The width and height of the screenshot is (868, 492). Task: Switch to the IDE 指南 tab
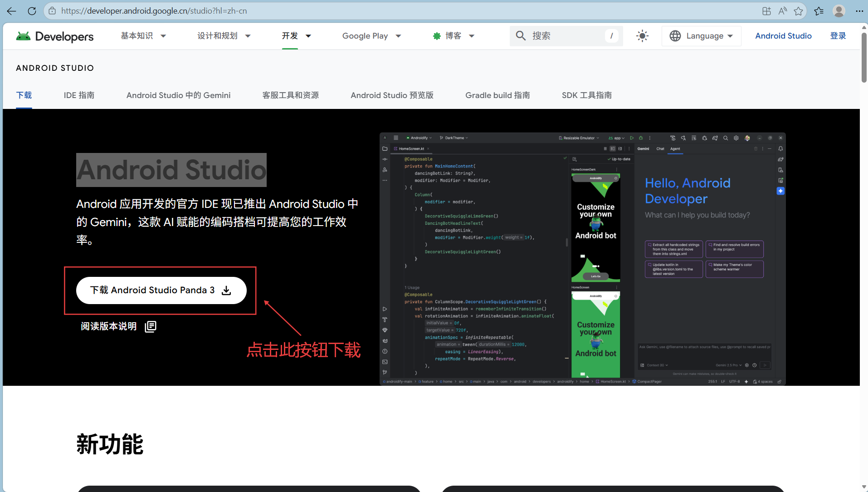click(79, 95)
